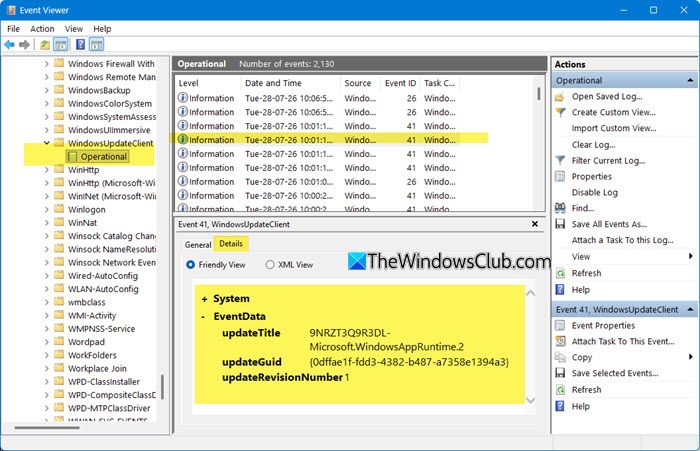
Task: Click the Forward arrow toolbar icon
Action: click(x=25, y=44)
